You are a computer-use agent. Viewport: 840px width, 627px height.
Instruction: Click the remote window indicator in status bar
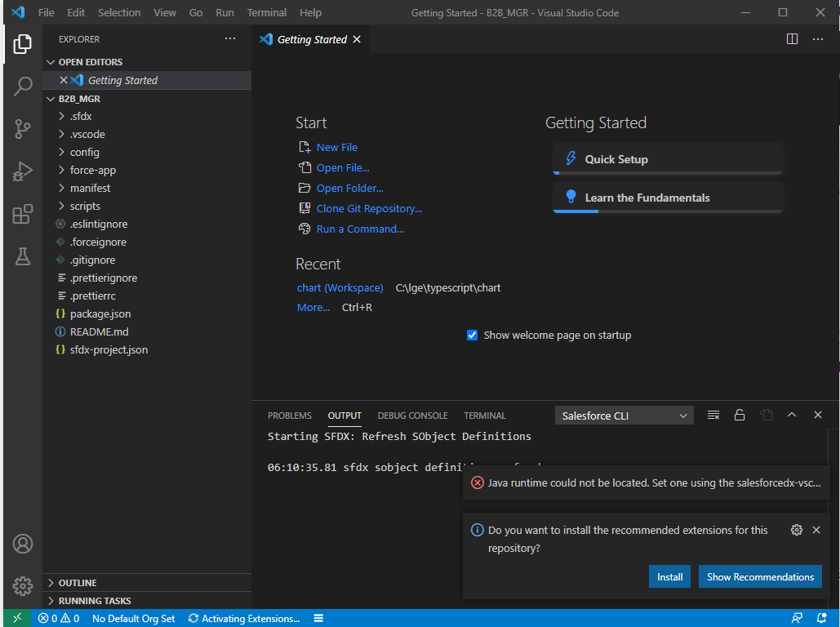[x=17, y=618]
